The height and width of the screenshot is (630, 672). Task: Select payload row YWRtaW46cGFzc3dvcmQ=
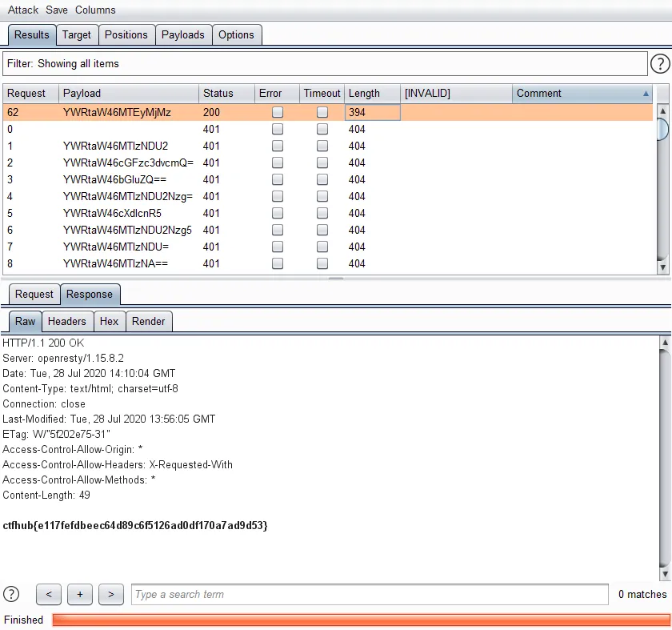[328, 163]
